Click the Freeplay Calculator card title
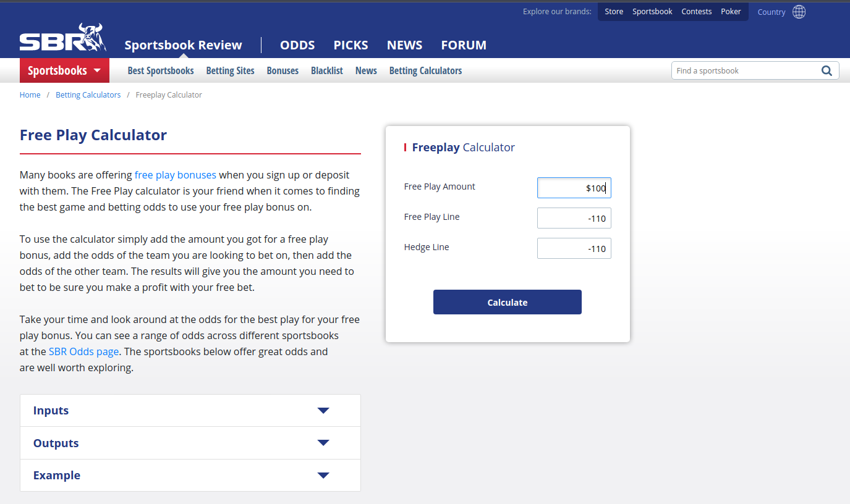 [x=463, y=147]
